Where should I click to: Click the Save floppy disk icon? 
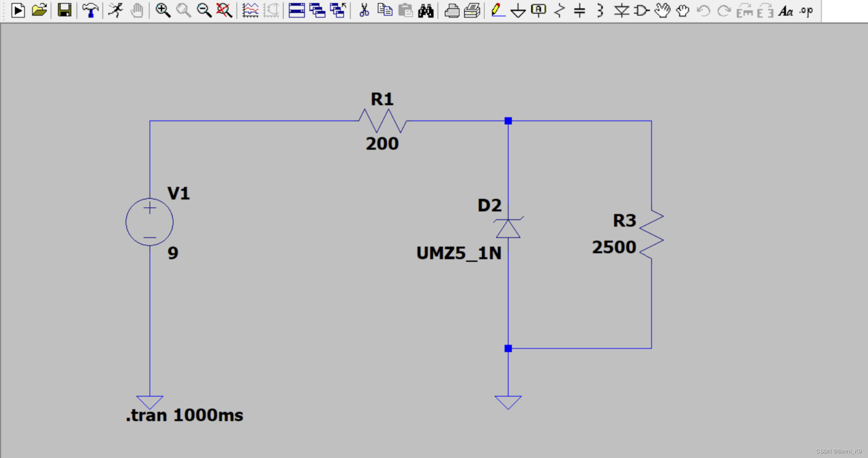pos(64,10)
